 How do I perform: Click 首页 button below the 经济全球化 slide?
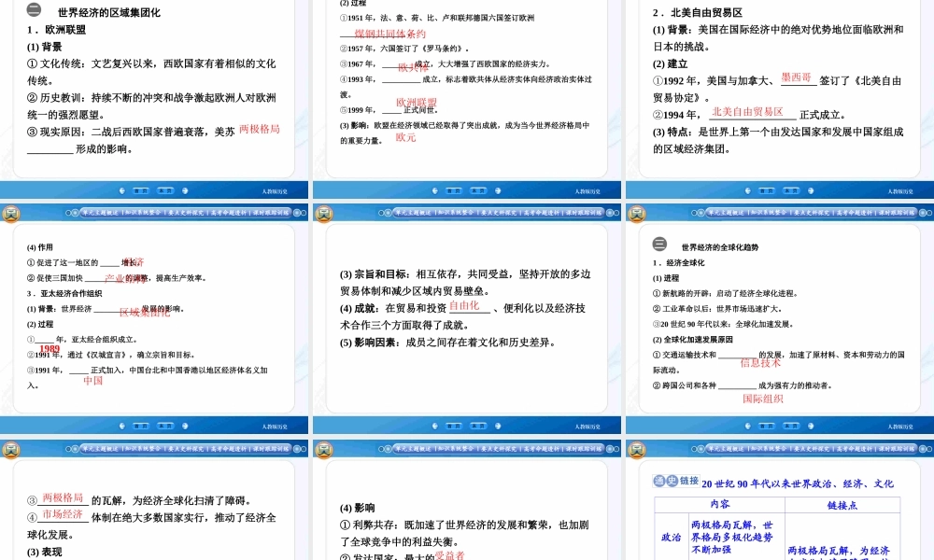tap(767, 427)
